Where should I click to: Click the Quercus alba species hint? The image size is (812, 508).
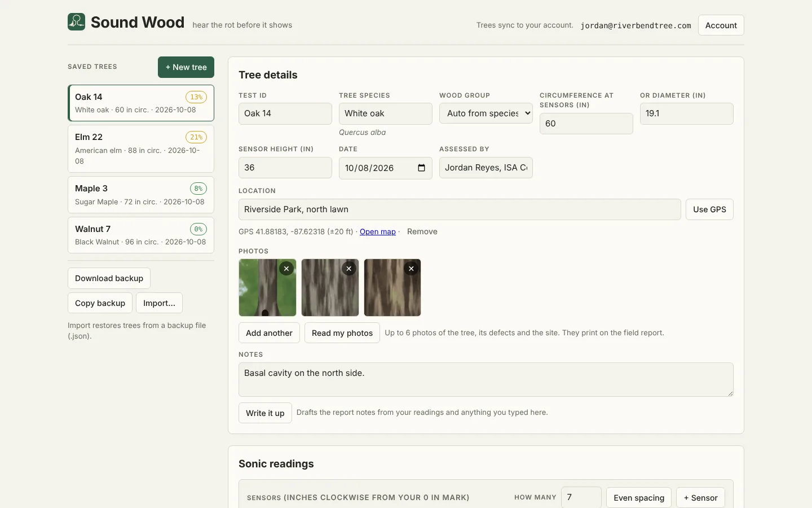coord(363,133)
